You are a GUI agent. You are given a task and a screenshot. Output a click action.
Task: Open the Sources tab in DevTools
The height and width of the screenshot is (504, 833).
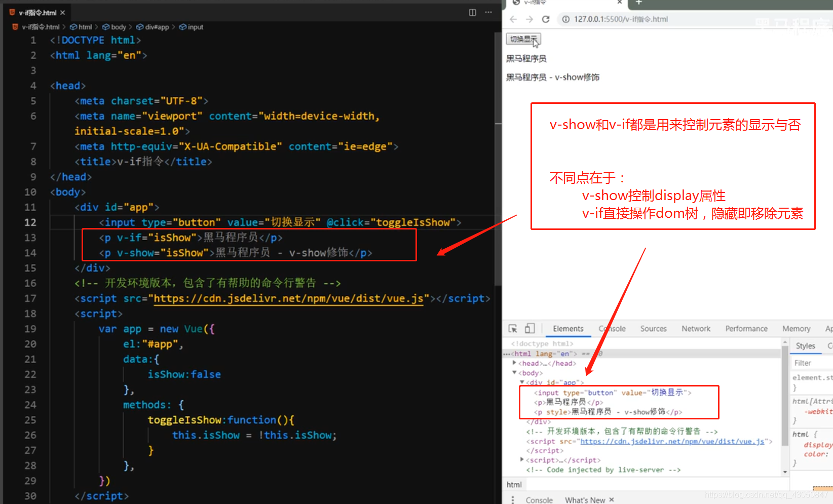(x=653, y=329)
